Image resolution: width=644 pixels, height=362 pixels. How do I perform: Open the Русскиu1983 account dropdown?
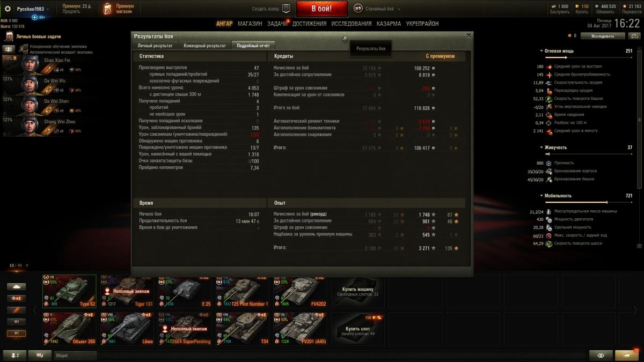[x=32, y=9]
